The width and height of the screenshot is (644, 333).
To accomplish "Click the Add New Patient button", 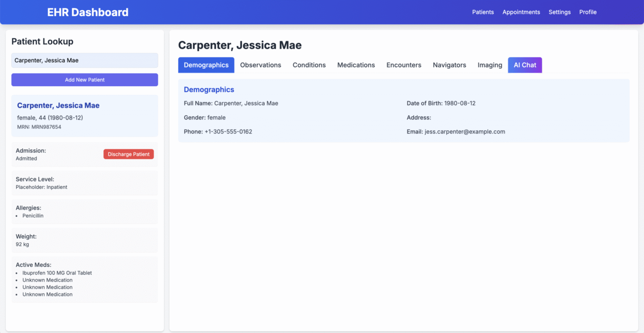I will pyautogui.click(x=85, y=80).
